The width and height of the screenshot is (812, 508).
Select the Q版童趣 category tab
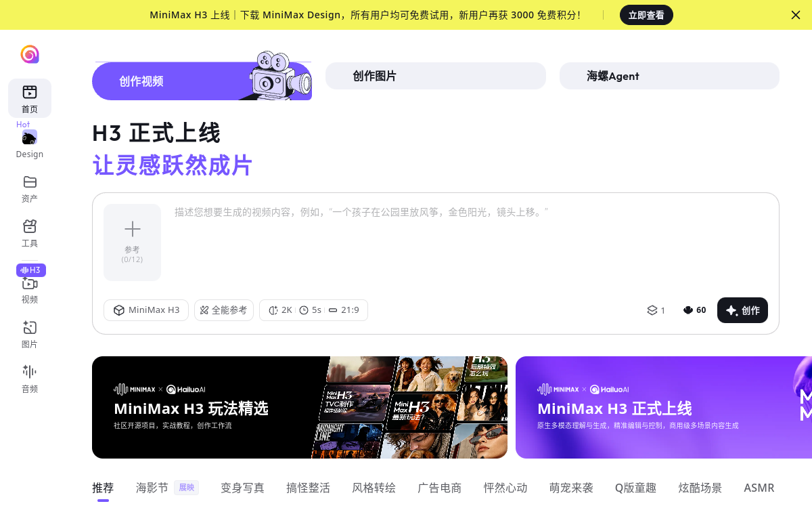click(x=636, y=488)
